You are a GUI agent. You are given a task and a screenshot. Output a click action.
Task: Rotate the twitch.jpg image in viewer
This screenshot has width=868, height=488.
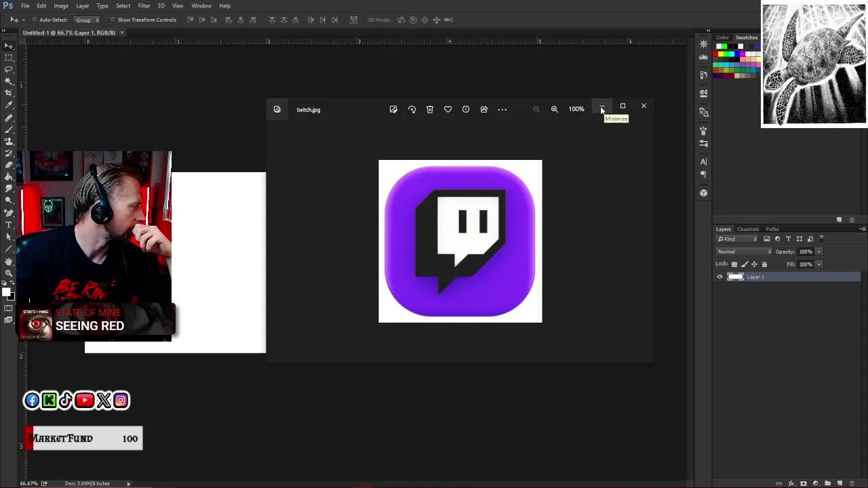pos(412,109)
